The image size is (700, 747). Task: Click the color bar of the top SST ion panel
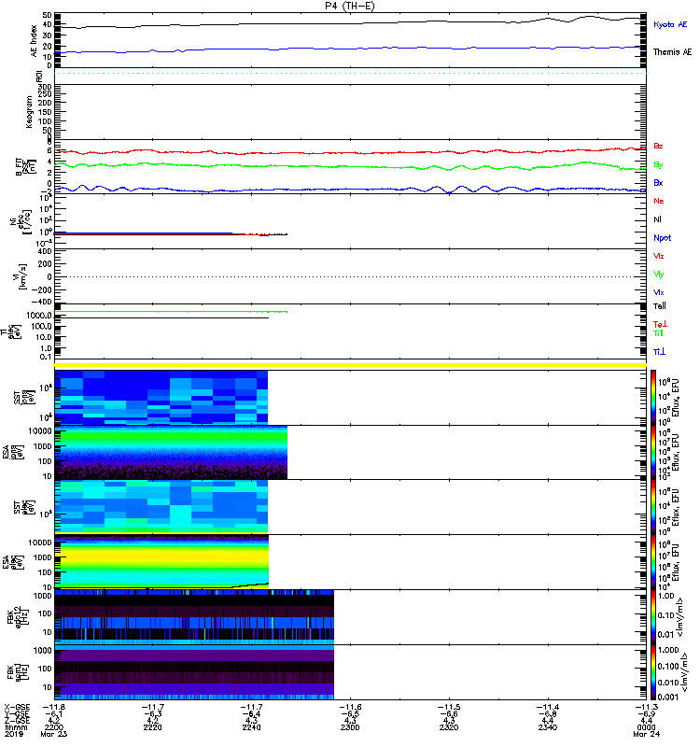click(653, 398)
